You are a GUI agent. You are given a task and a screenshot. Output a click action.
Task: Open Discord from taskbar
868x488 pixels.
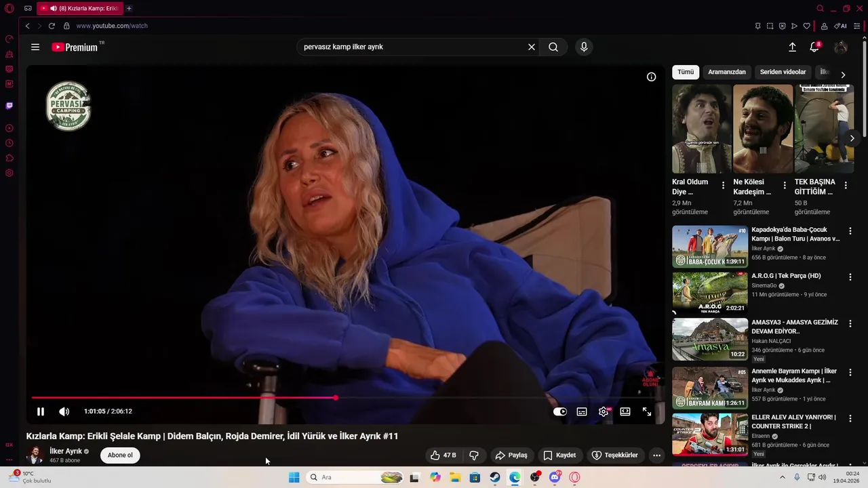click(x=555, y=477)
